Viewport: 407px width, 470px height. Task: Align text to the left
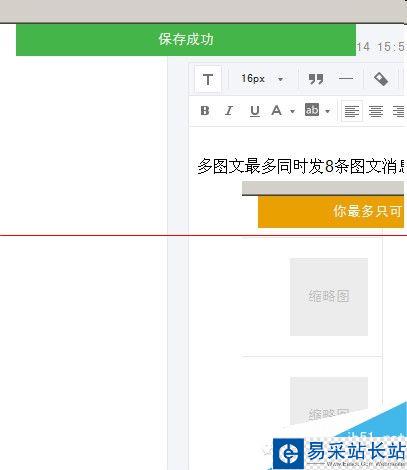(352, 111)
